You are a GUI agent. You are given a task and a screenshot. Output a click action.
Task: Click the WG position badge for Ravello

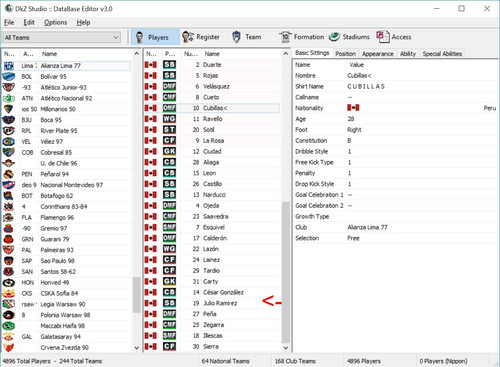tap(169, 119)
